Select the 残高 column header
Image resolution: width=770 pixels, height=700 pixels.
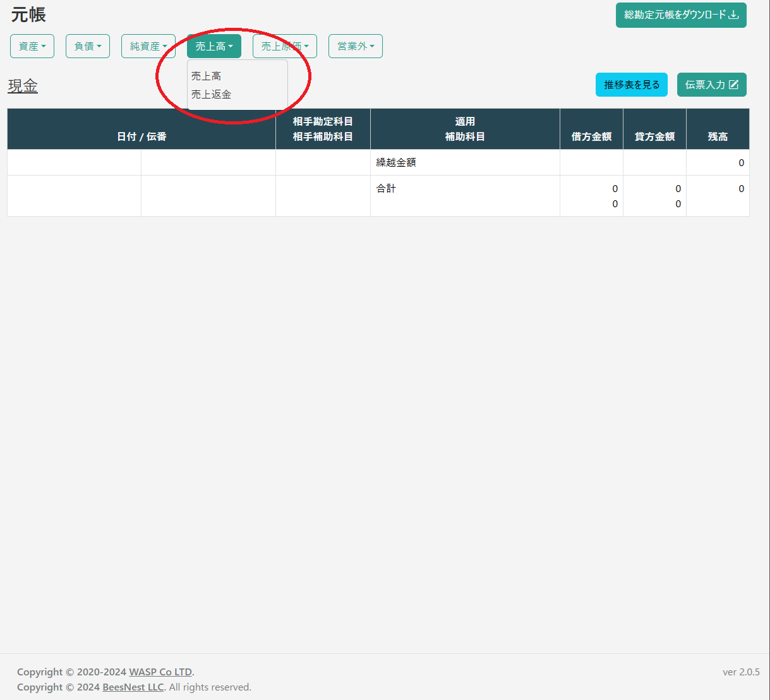coord(718,136)
